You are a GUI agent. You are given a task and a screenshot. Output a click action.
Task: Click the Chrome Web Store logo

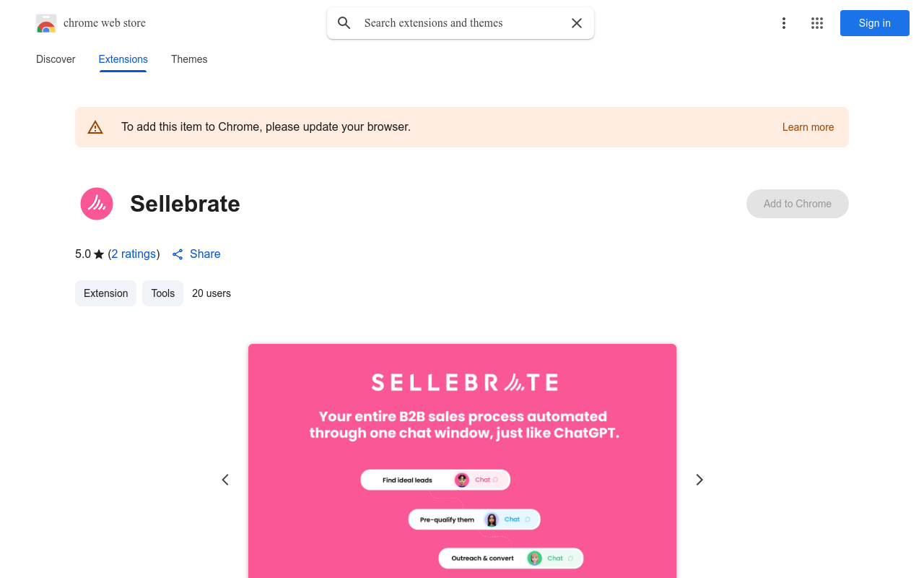(x=46, y=23)
